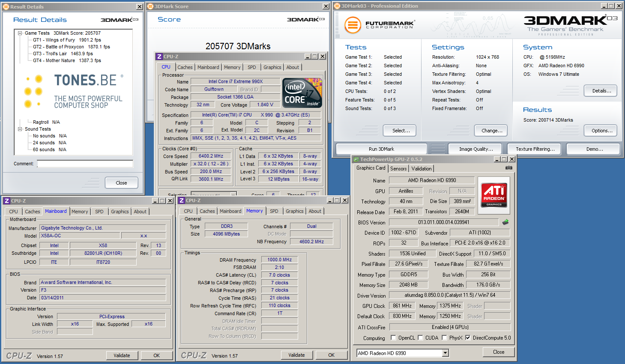Open the About tab in top CPU-Z window
This screenshot has height=364, width=625.
[293, 67]
